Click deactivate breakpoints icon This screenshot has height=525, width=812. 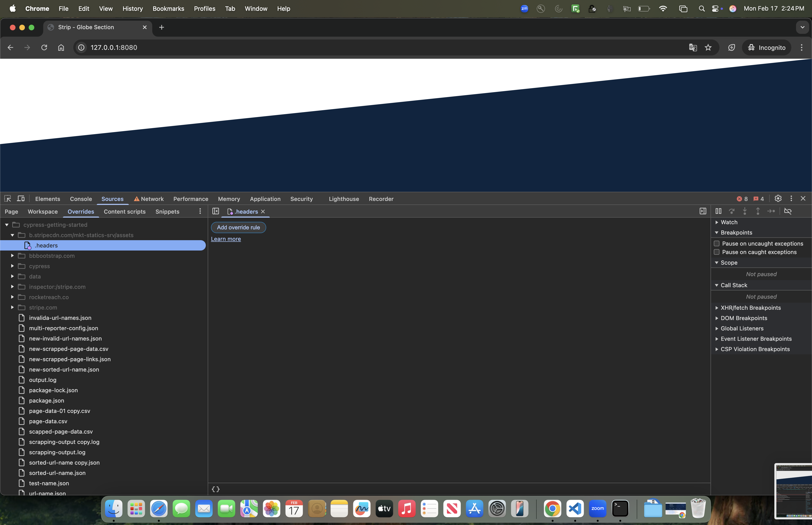click(x=788, y=211)
